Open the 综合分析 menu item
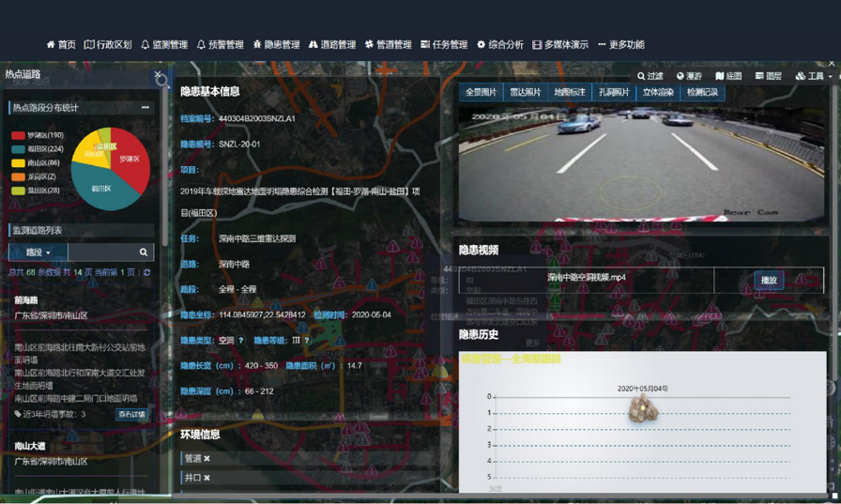The image size is (841, 504). (500, 44)
